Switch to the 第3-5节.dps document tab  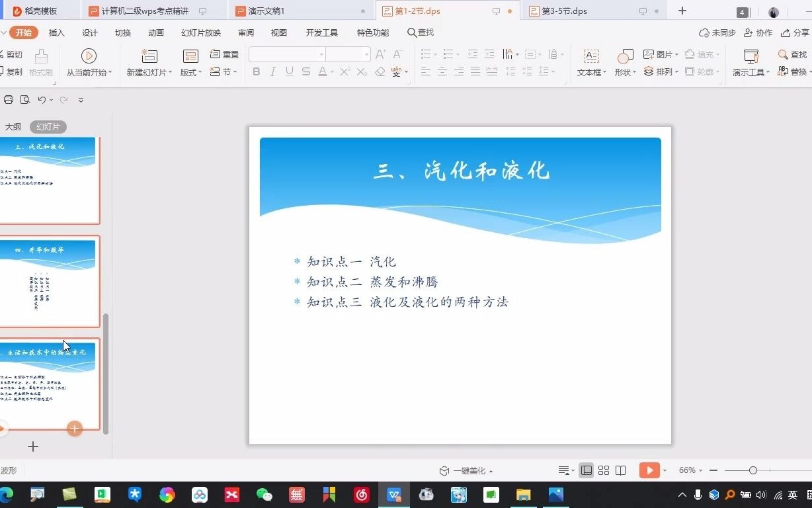565,11
